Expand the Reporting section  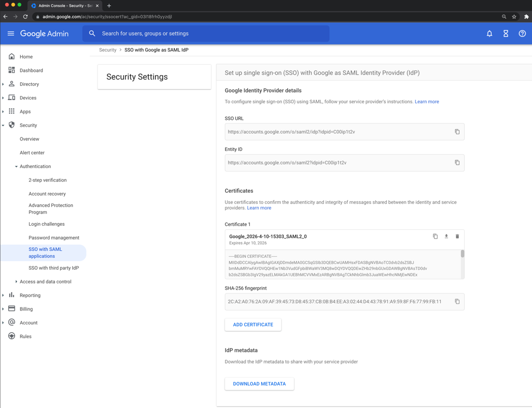3,295
